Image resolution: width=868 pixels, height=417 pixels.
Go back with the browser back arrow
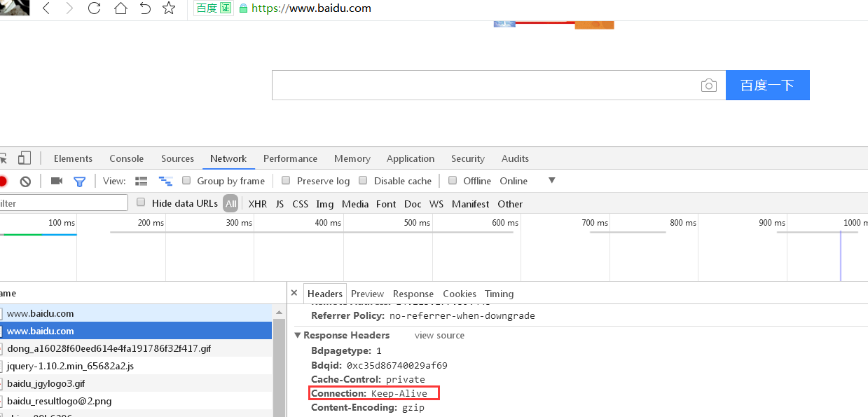(x=46, y=8)
